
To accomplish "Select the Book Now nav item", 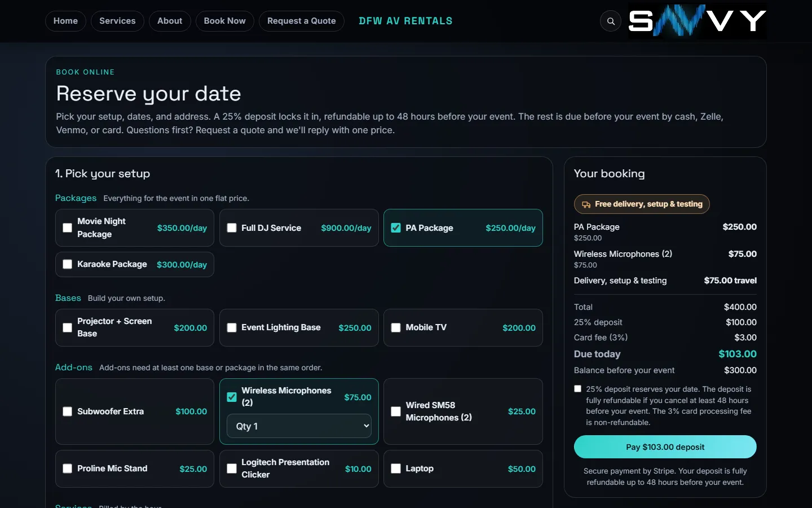I will coord(224,21).
